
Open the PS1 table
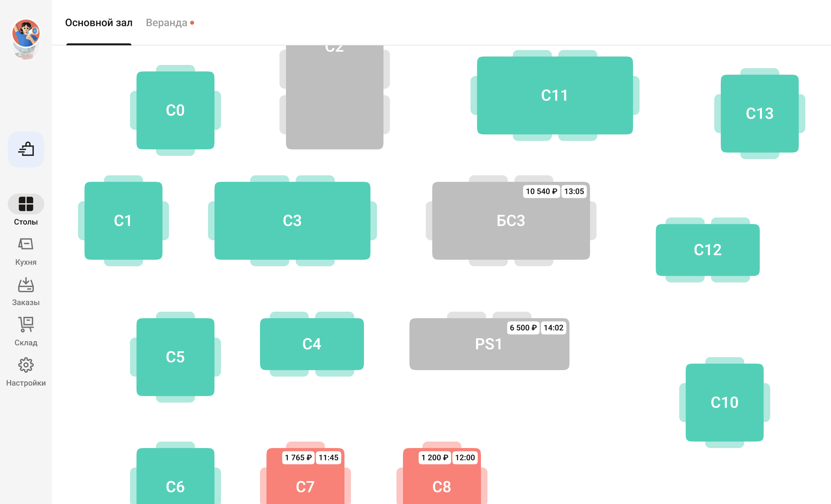coord(489,344)
